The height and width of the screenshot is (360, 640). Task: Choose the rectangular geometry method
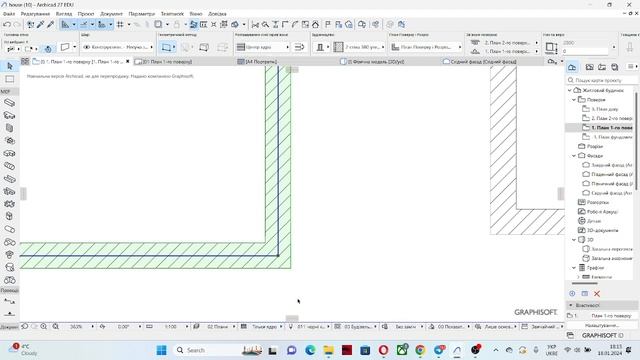167,47
